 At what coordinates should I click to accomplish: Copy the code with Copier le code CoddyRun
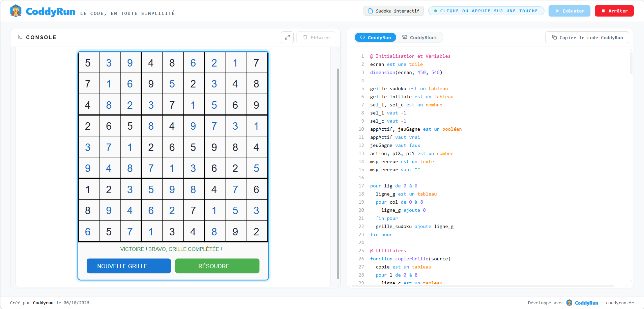[587, 37]
